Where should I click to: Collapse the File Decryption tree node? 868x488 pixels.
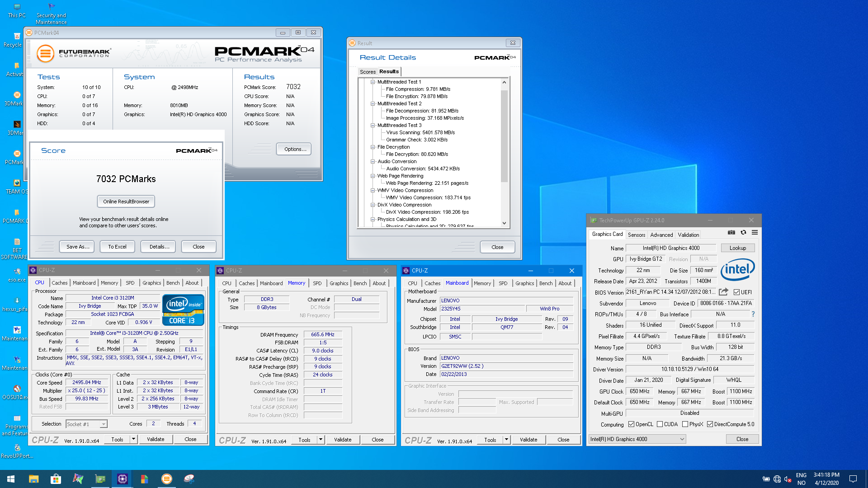coord(373,147)
